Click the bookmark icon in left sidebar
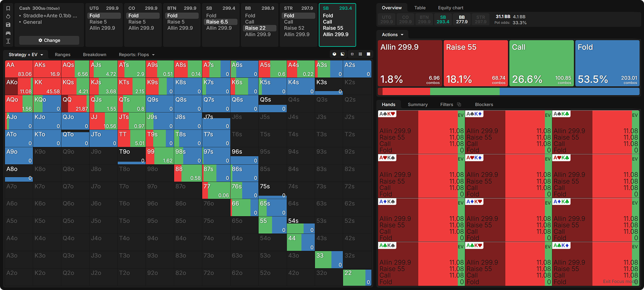The height and width of the screenshot is (290, 644). tap(8, 8)
